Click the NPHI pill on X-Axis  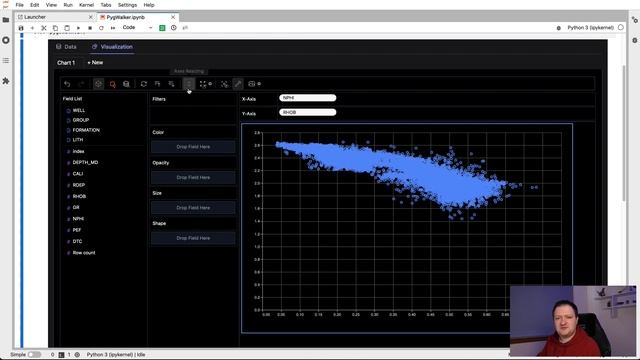pos(307,98)
